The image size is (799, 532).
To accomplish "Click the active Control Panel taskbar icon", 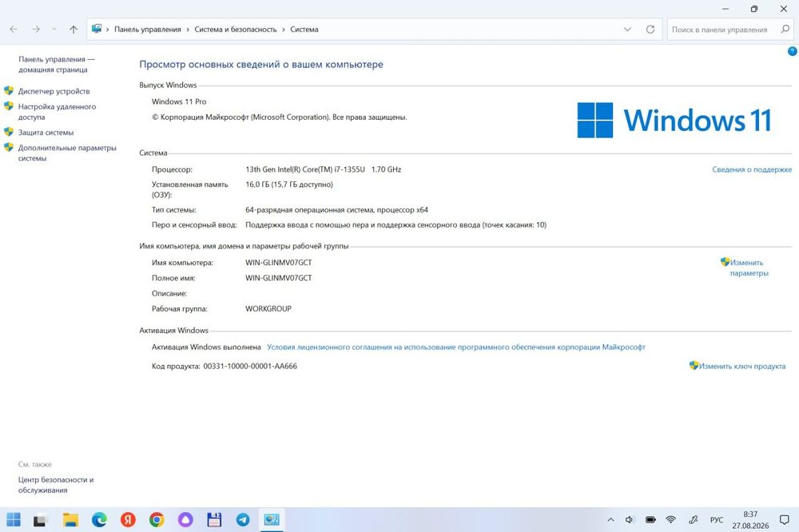I will 272,519.
